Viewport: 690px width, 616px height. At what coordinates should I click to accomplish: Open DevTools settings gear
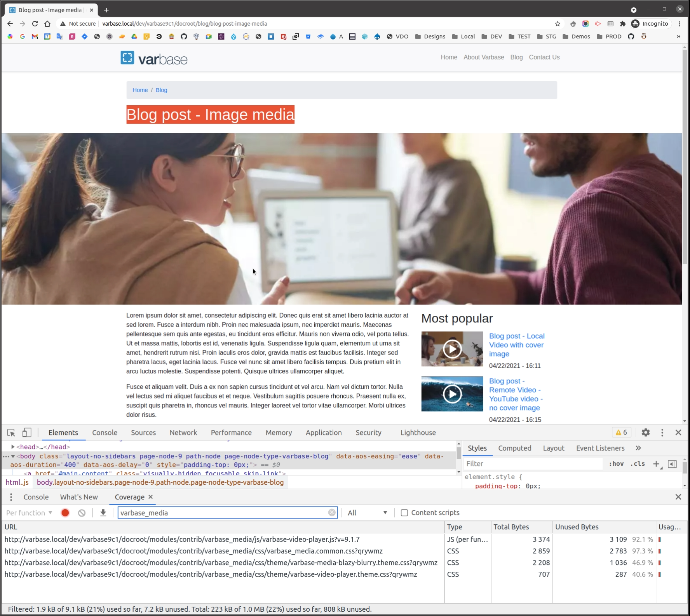(646, 432)
